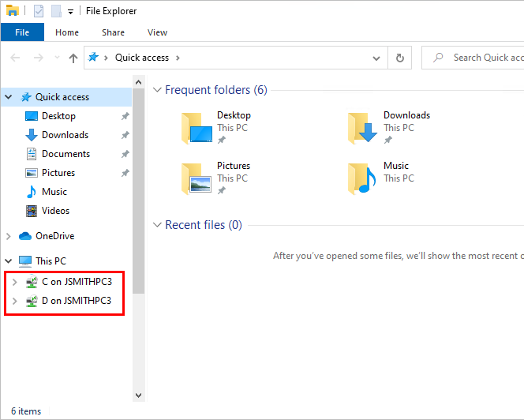This screenshot has width=524, height=420.
Task: Click the navigation pane scroll down arrow
Action: tap(139, 396)
